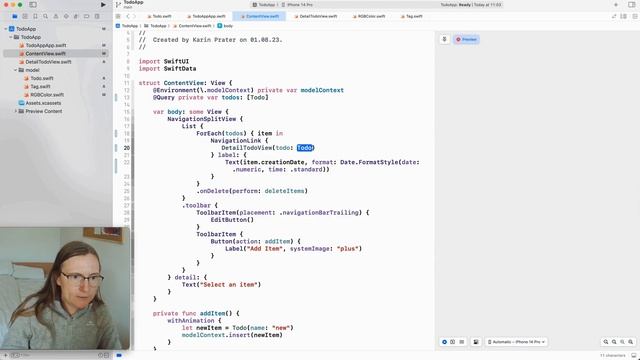Toggle the inspector panel on right
This screenshot has width=640, height=360.
click(631, 5)
